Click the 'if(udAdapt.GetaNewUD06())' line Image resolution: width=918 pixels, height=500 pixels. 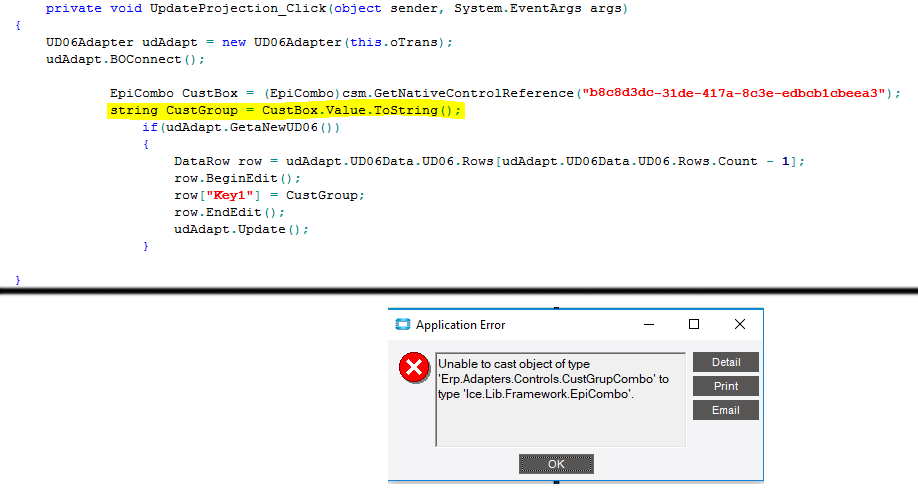pyautogui.click(x=241, y=127)
